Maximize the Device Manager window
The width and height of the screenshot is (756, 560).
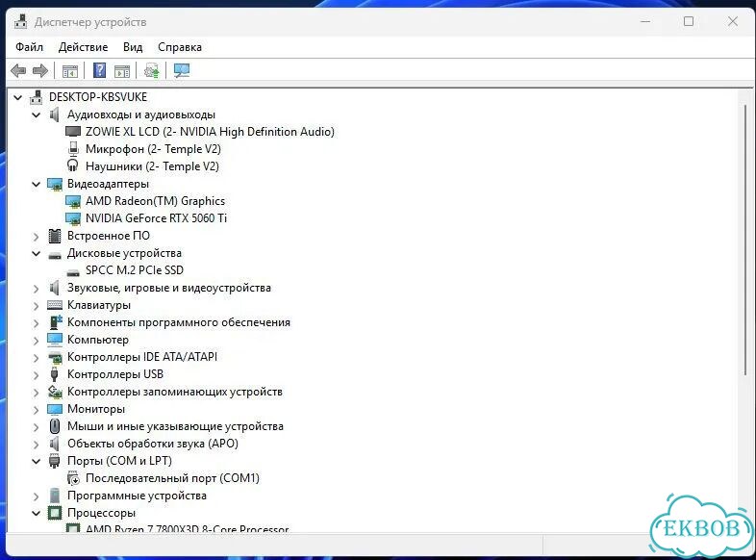(689, 22)
